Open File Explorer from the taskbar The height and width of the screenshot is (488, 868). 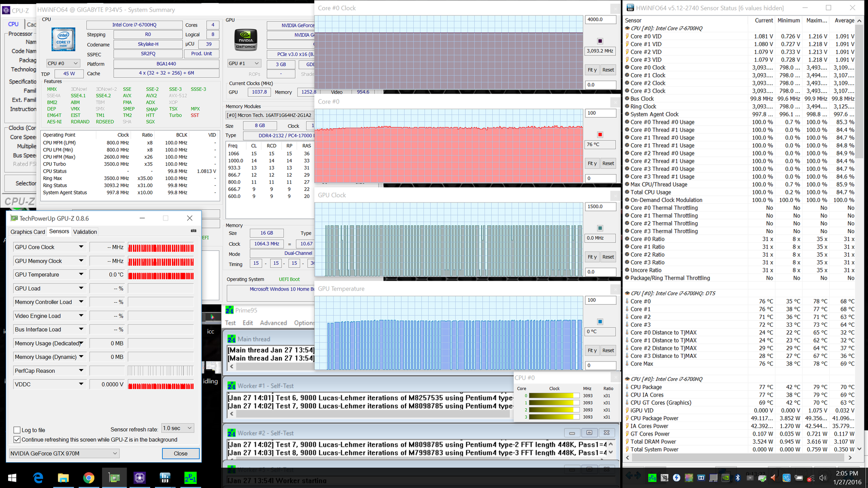coord(63,478)
